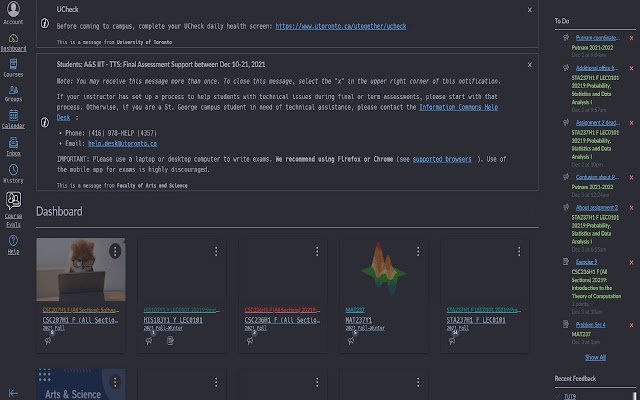This screenshot has height=400, width=640.
Task: Open 'About assignment 2' To Do link
Action: pos(597,208)
